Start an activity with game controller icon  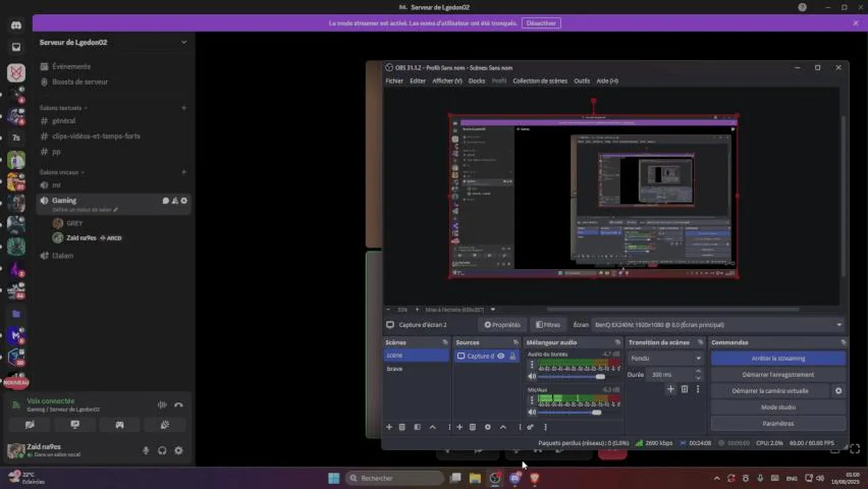[x=120, y=424]
